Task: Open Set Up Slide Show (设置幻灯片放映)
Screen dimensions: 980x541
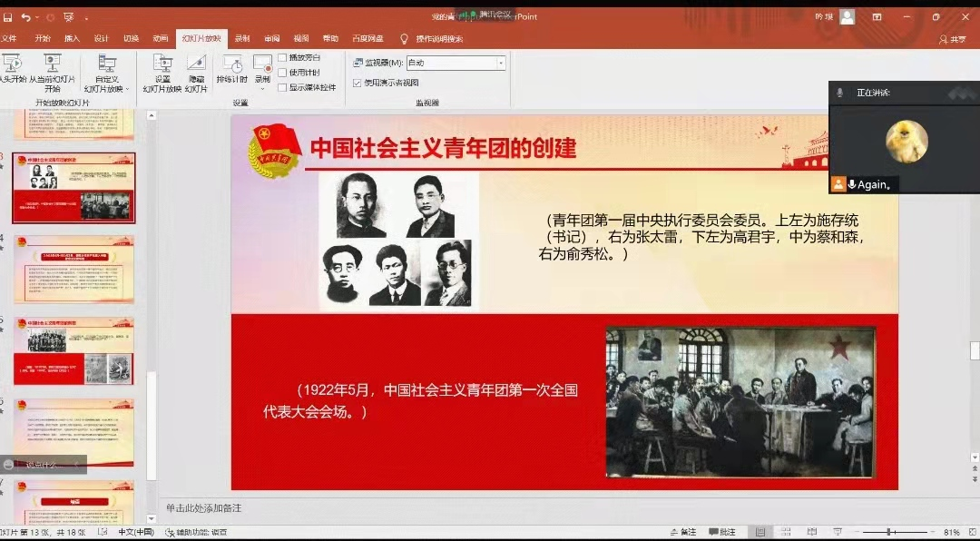Action: (162, 74)
